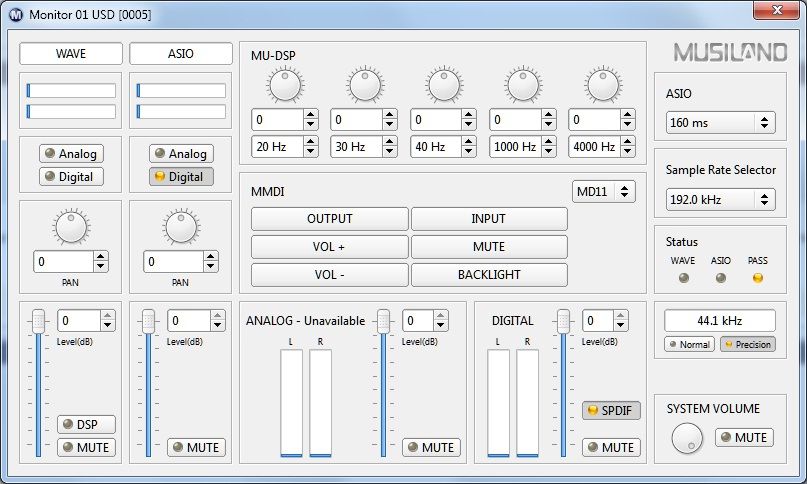The height and width of the screenshot is (484, 807).
Task: Click the MU-DSP knob above 4000 Hz
Action: 603,87
